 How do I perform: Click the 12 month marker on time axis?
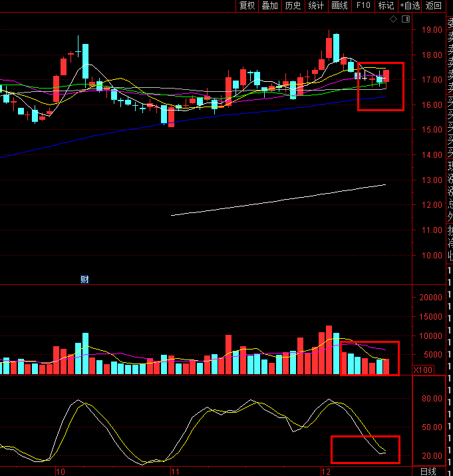point(325,471)
